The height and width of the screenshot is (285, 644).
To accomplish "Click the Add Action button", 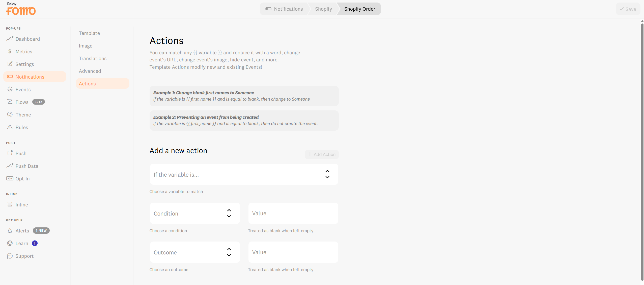I will click(322, 154).
